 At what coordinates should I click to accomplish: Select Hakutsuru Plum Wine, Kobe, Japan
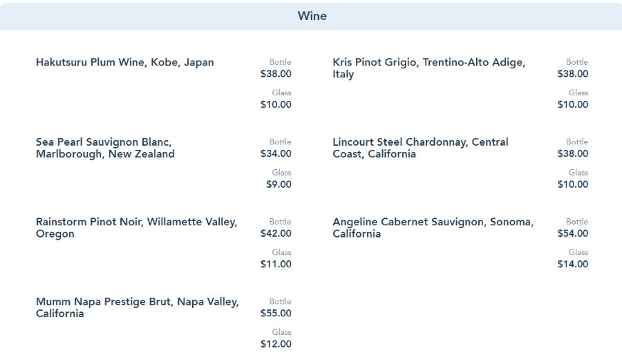[x=125, y=62]
